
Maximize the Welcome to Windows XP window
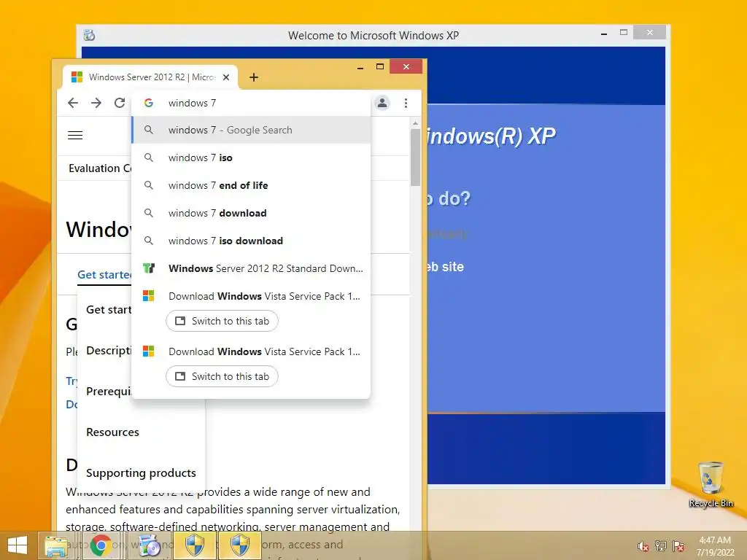click(x=624, y=32)
